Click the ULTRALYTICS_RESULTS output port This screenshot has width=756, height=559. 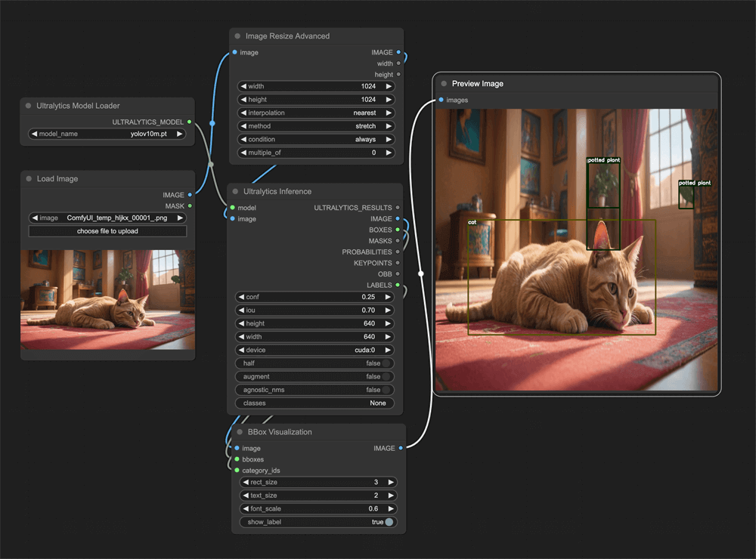(x=398, y=208)
